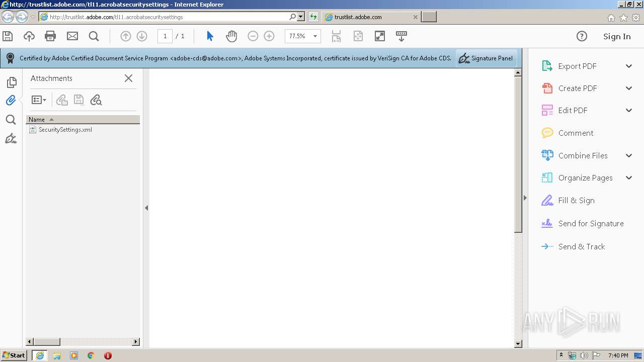
Task: Expand the Export PDF chevron
Action: click(x=629, y=66)
